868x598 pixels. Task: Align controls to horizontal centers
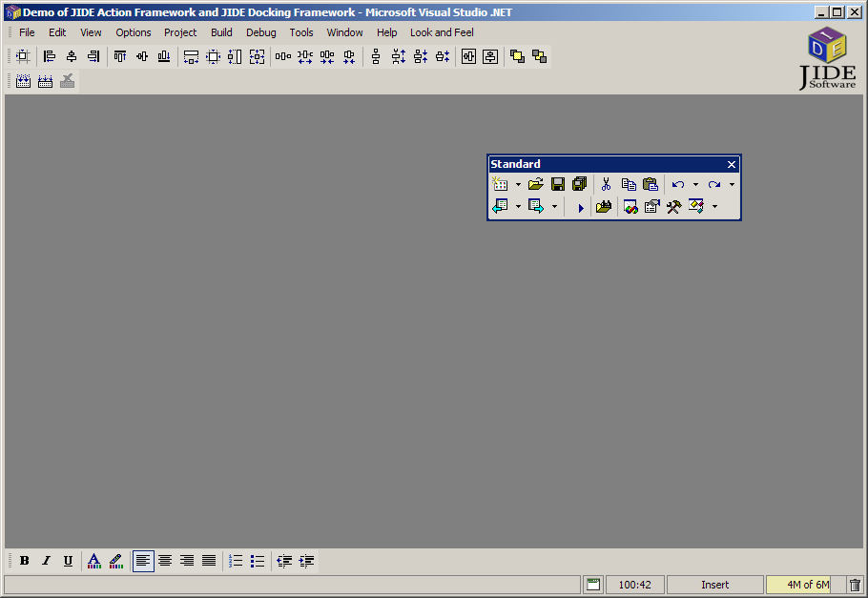[x=72, y=56]
